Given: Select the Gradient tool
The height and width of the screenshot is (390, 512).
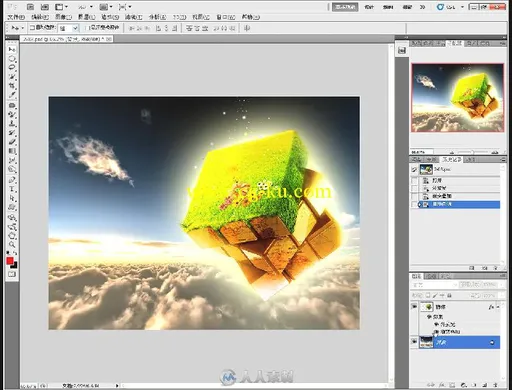Looking at the screenshot, I should (x=12, y=151).
